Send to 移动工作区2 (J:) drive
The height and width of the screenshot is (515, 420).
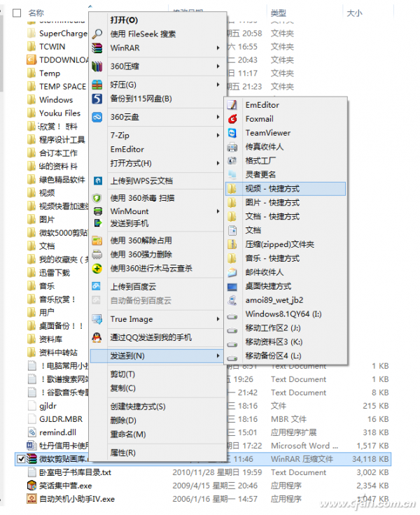coord(286,328)
